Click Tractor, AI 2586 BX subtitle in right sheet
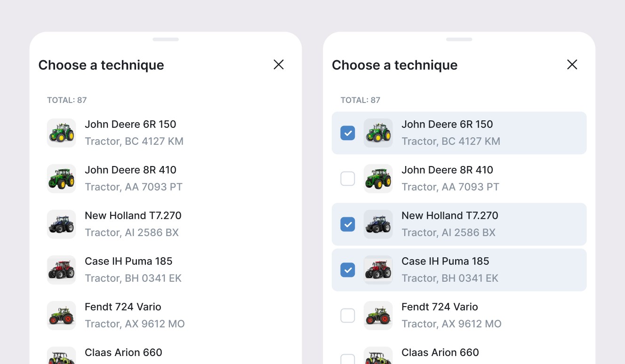 [x=449, y=233]
